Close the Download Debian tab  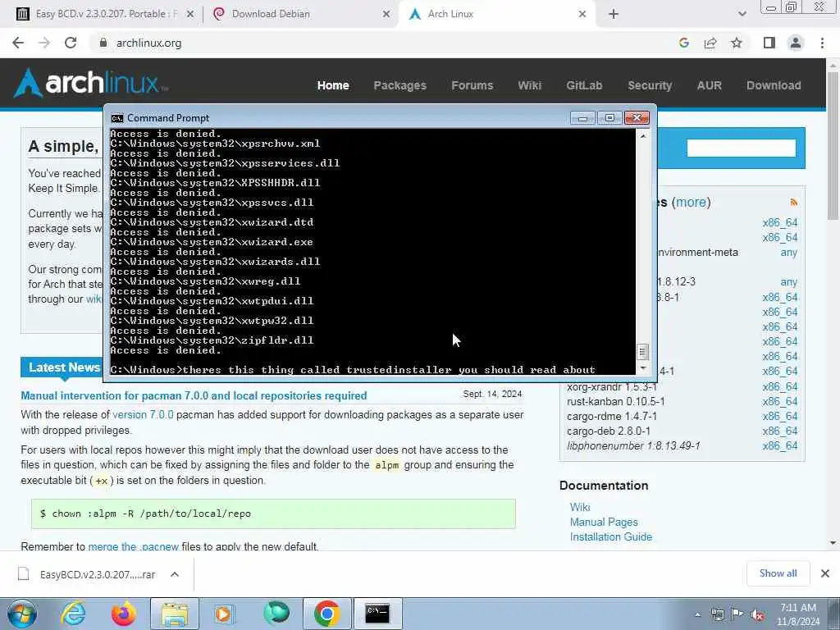pos(386,14)
